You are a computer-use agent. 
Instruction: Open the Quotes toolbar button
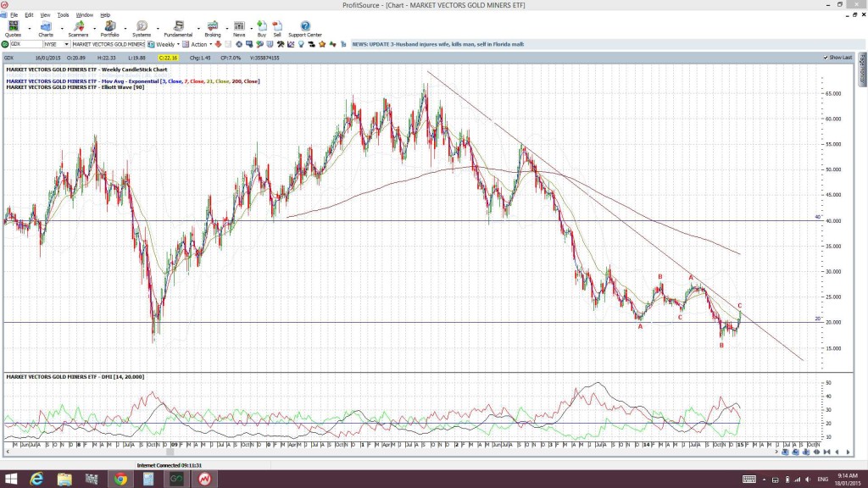point(13,29)
